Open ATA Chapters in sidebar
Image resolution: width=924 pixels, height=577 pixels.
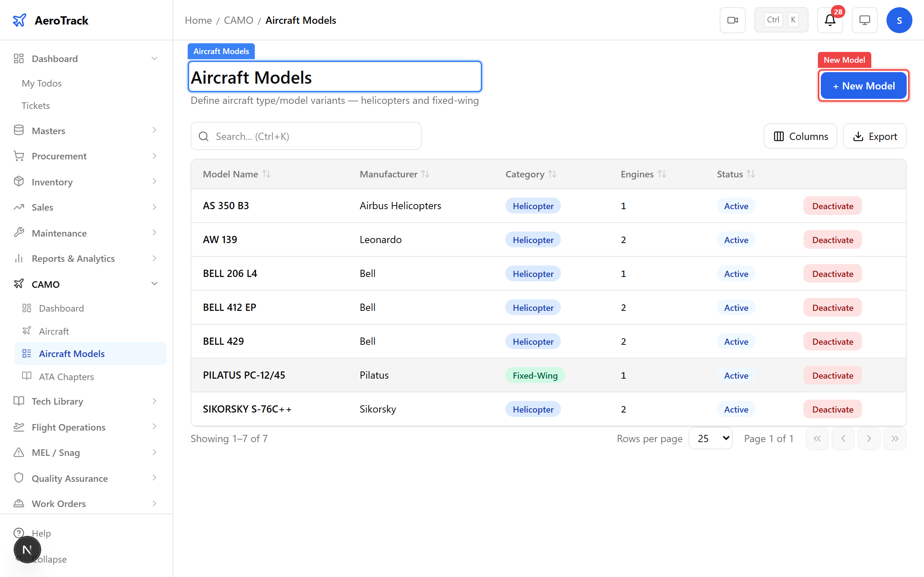[66, 376]
